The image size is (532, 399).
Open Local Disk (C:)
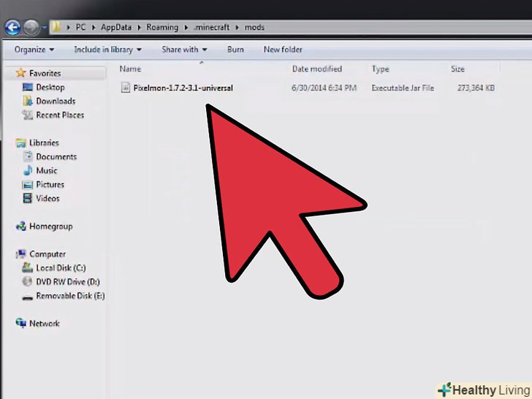tap(61, 268)
